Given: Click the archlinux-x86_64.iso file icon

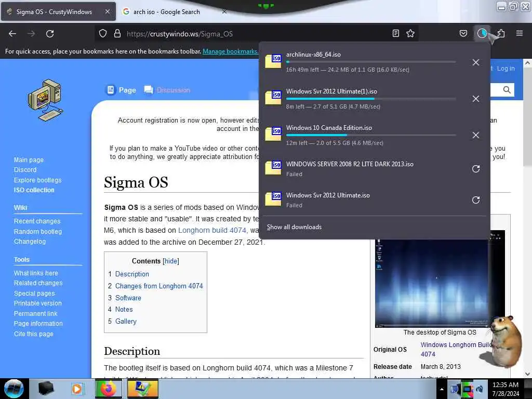Looking at the screenshot, I should [x=273, y=61].
